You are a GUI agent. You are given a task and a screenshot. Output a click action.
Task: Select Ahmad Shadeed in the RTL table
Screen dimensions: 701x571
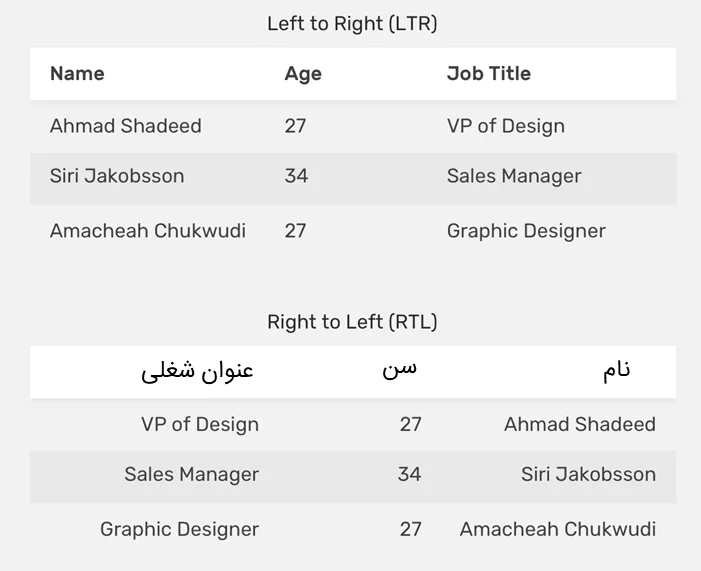[580, 424]
